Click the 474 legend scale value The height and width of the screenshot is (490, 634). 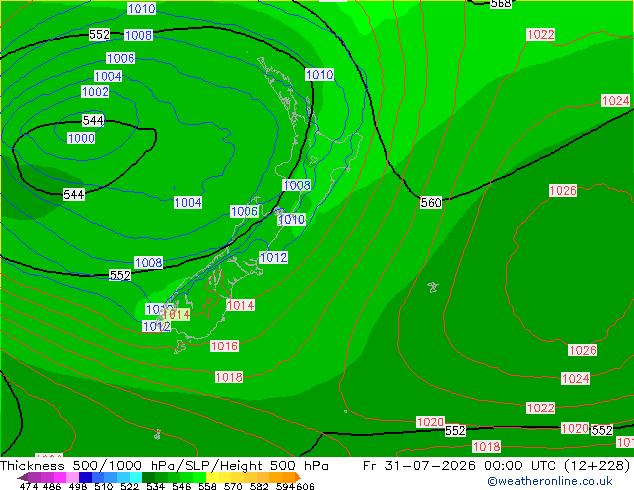pyautogui.click(x=29, y=486)
